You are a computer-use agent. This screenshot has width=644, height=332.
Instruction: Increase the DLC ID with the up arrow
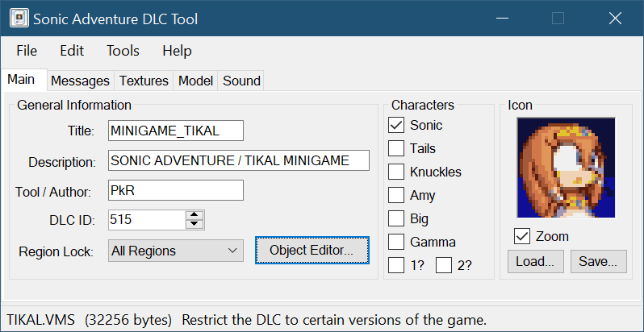click(x=194, y=215)
